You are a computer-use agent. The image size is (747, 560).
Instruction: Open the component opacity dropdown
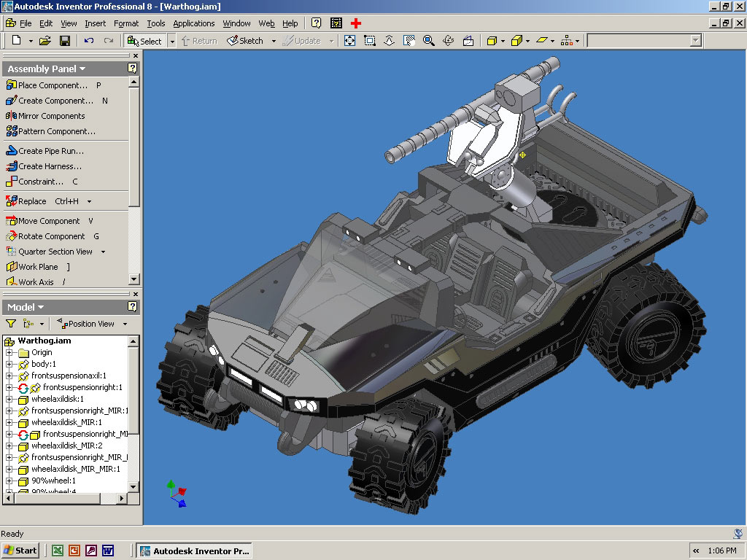[577, 42]
